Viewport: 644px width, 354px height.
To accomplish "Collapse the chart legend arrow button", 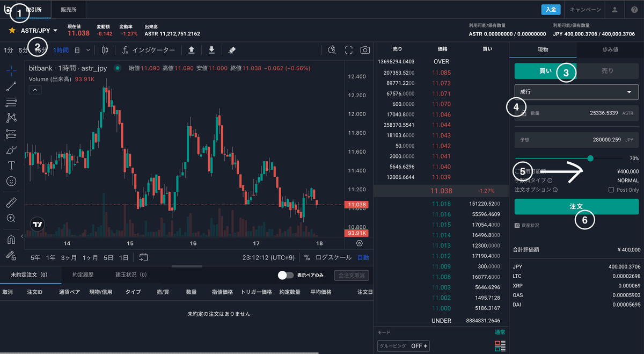I will 34,89.
